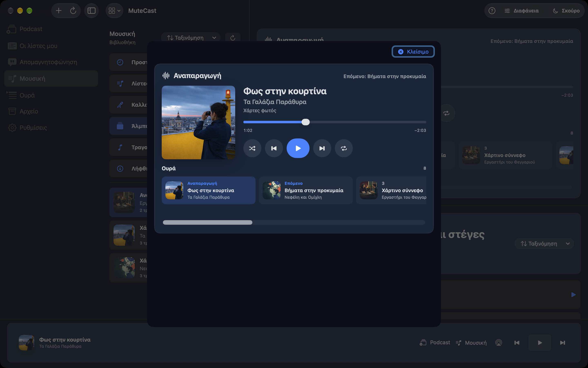Image resolution: width=588 pixels, height=368 pixels.
Task: Skip to previous track in the dialog
Action: pos(274,148)
